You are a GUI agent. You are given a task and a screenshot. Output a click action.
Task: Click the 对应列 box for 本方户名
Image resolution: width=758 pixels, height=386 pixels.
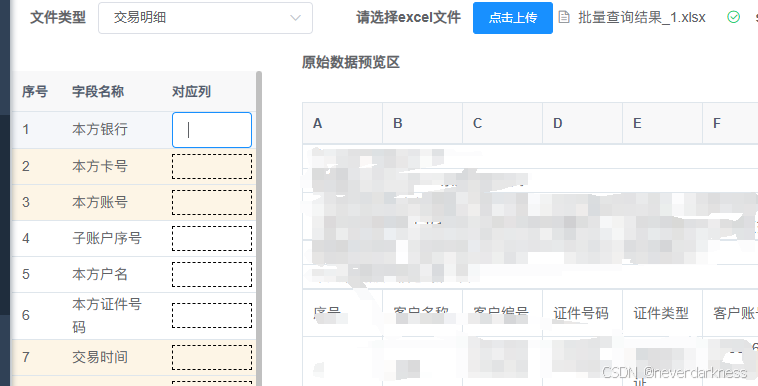pos(212,274)
